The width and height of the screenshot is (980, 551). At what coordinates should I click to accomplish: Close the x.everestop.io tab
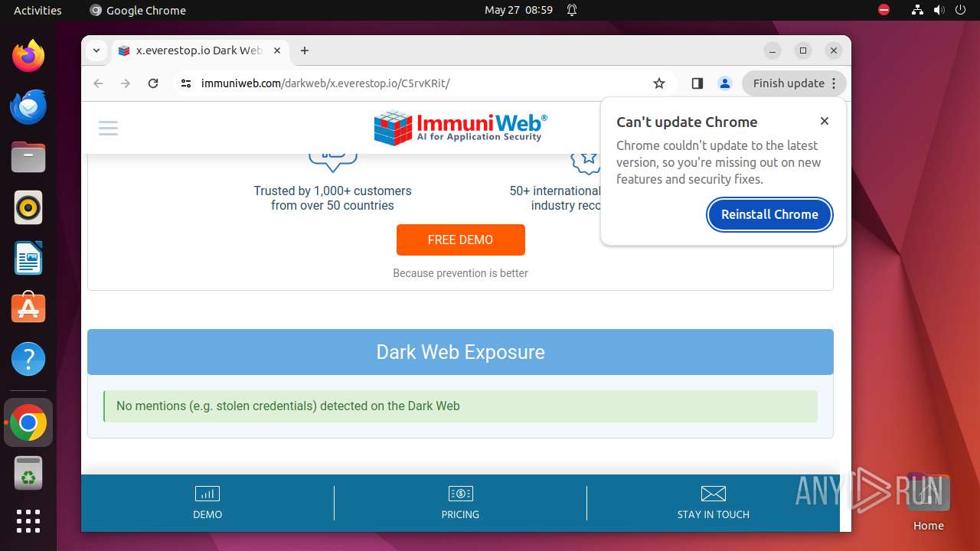coord(277,51)
